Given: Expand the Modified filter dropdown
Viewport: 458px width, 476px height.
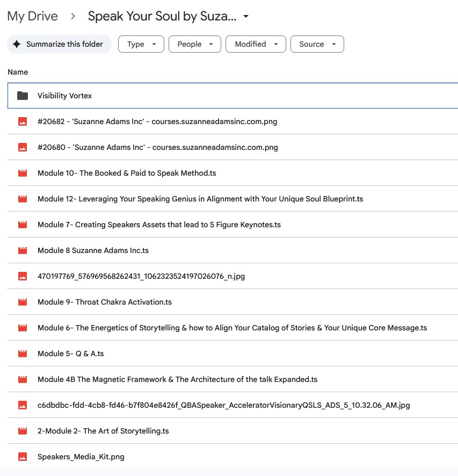Looking at the screenshot, I should click(256, 44).
